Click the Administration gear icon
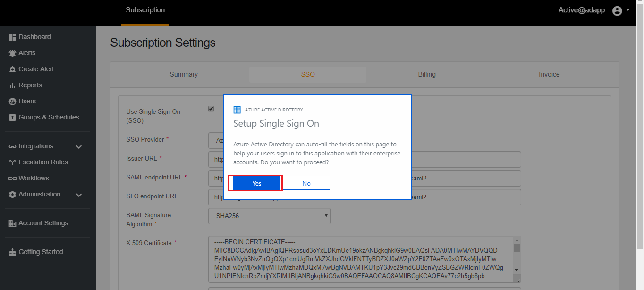The height and width of the screenshot is (290, 644). coord(13,195)
